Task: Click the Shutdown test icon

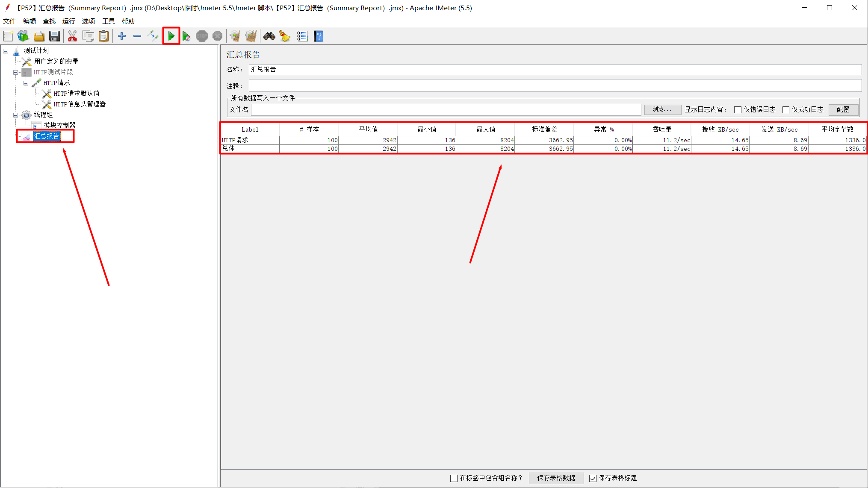Action: click(x=217, y=36)
